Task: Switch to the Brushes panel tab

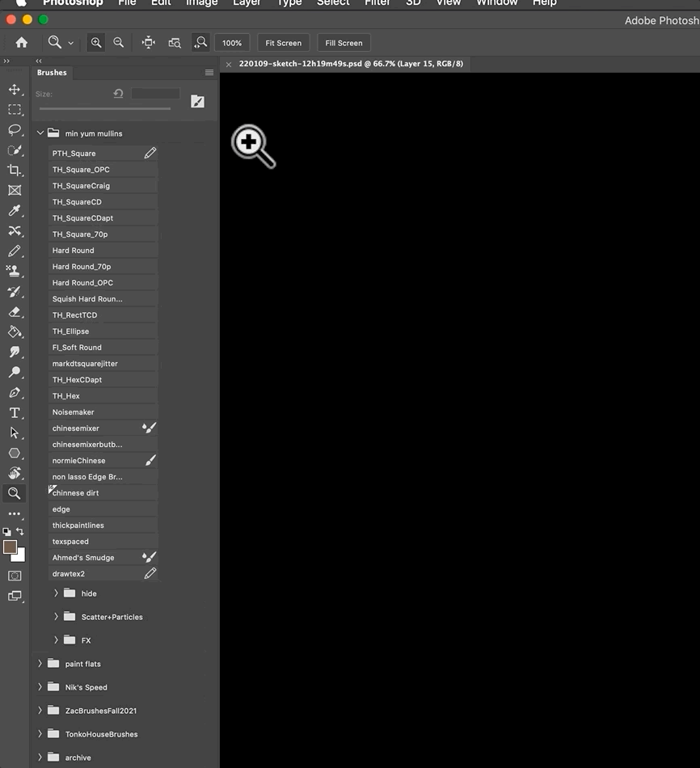Action: click(x=52, y=73)
